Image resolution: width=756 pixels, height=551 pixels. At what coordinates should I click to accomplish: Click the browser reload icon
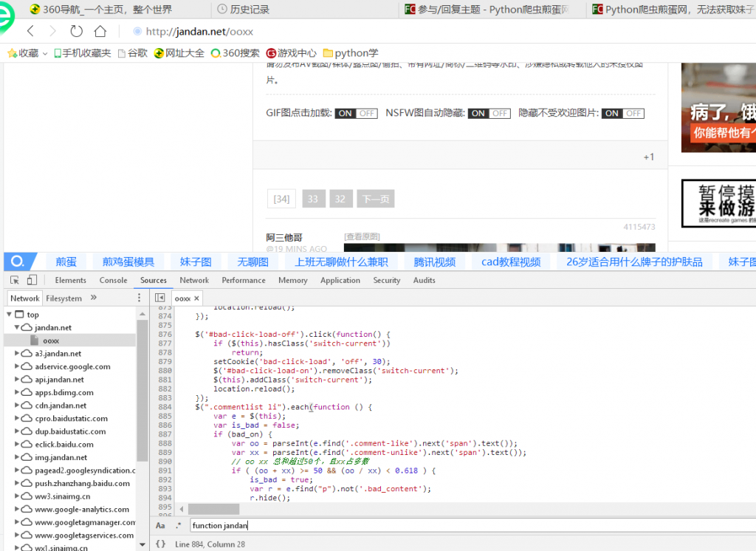click(x=76, y=31)
